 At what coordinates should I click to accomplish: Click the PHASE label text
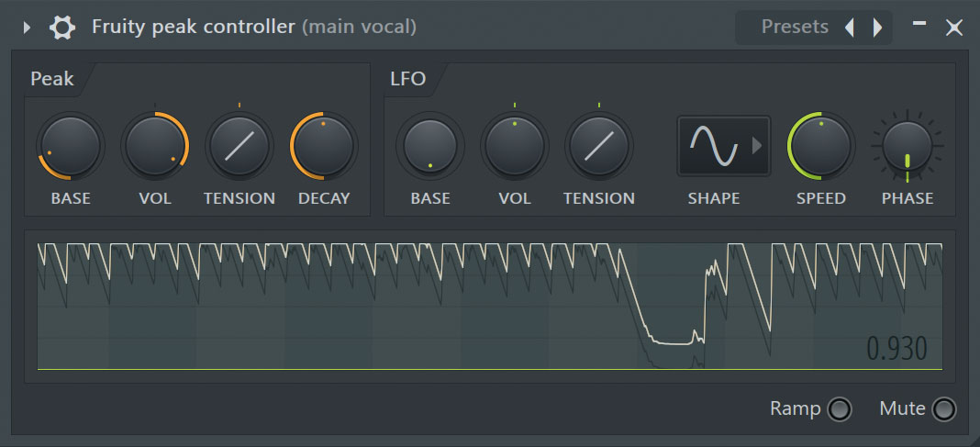coord(908,199)
